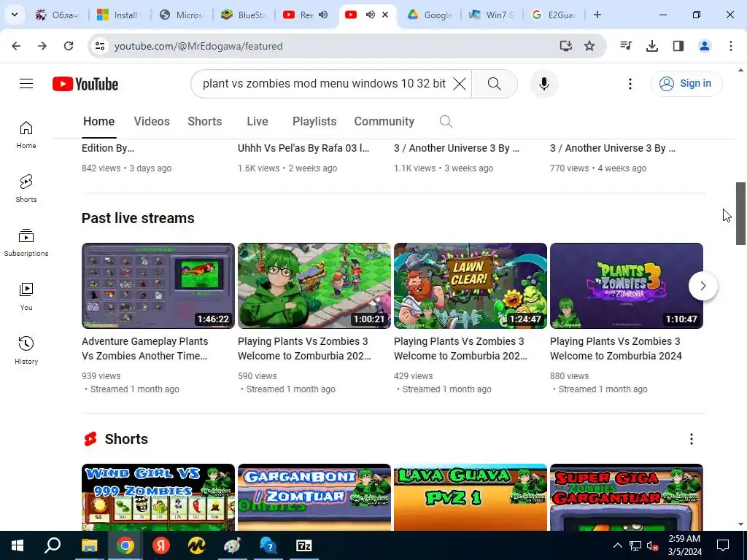Open Super Giga Gargantuar short
The width and height of the screenshot is (747, 560).
[627, 497]
